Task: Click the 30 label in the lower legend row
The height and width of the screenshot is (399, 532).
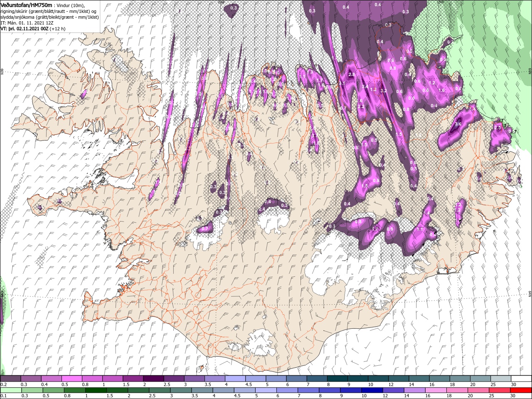Action: click(514, 396)
